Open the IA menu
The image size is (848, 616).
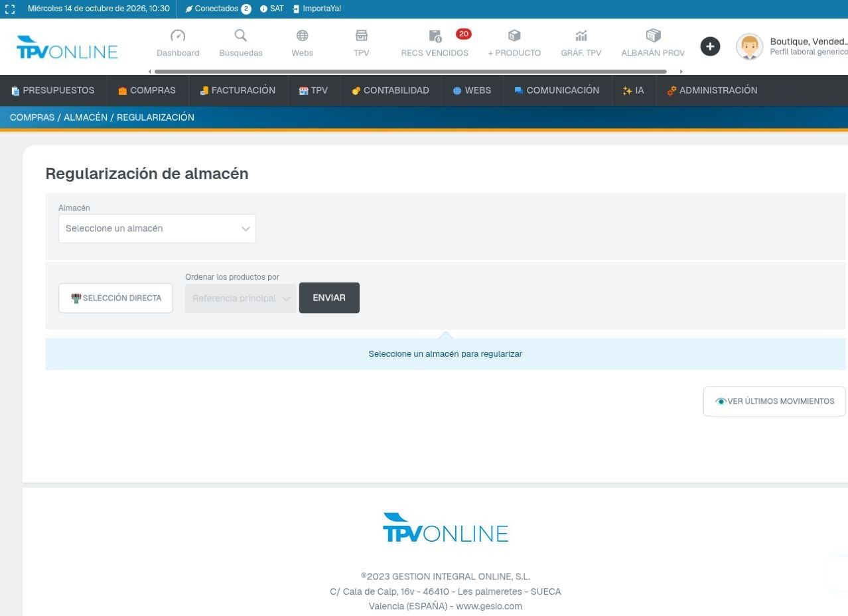click(634, 90)
